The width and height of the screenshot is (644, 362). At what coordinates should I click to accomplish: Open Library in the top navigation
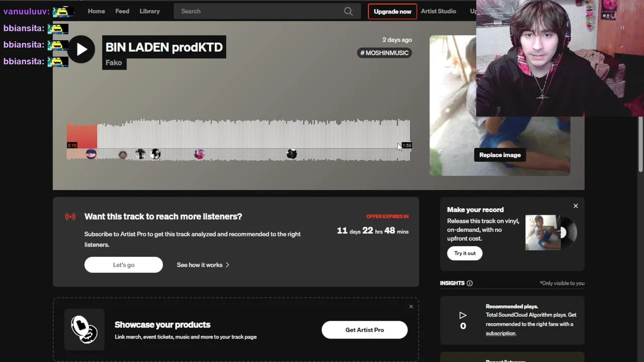(x=149, y=11)
